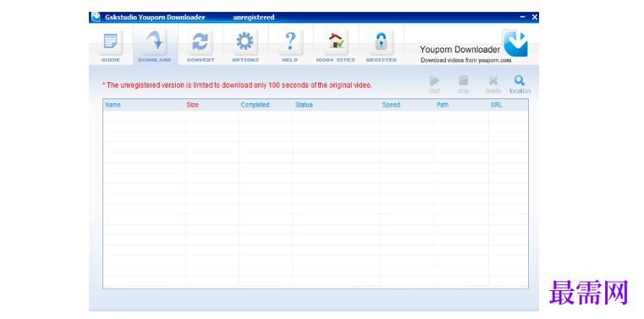This screenshot has height=319, width=644.
Task: Click the 'unregistered' title bar label
Action: pos(253,17)
